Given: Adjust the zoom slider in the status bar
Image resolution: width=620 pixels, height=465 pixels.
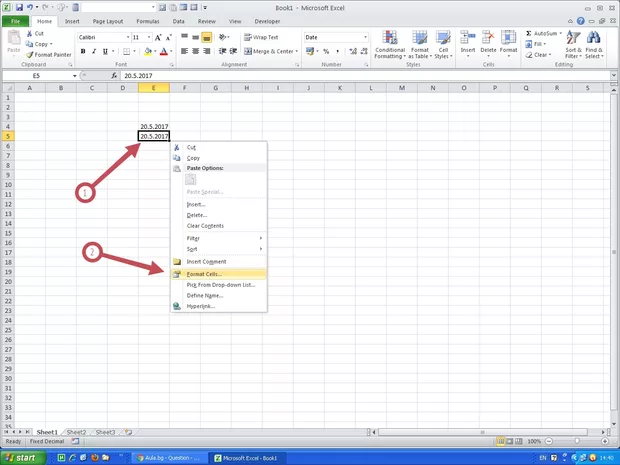Looking at the screenshot, I should click(577, 441).
